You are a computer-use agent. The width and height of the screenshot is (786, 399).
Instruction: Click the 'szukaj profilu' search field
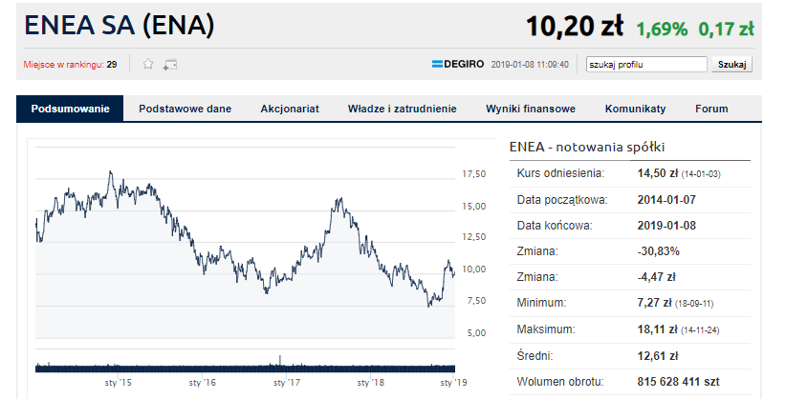point(647,64)
